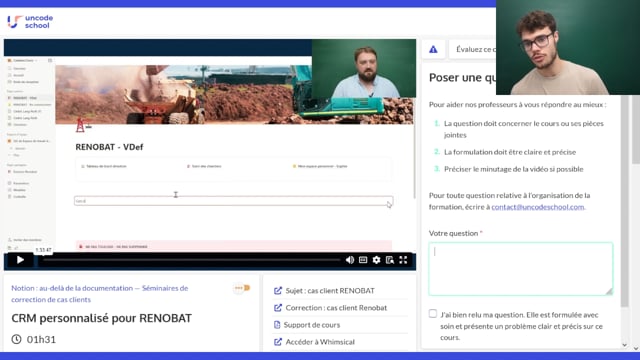Focus the 'Votre question' text area

point(520,269)
